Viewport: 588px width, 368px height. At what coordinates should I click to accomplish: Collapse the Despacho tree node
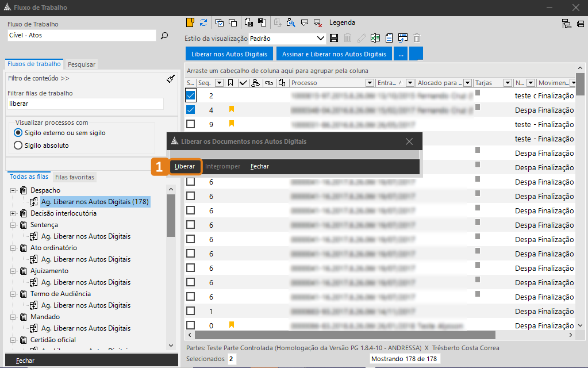(13, 190)
